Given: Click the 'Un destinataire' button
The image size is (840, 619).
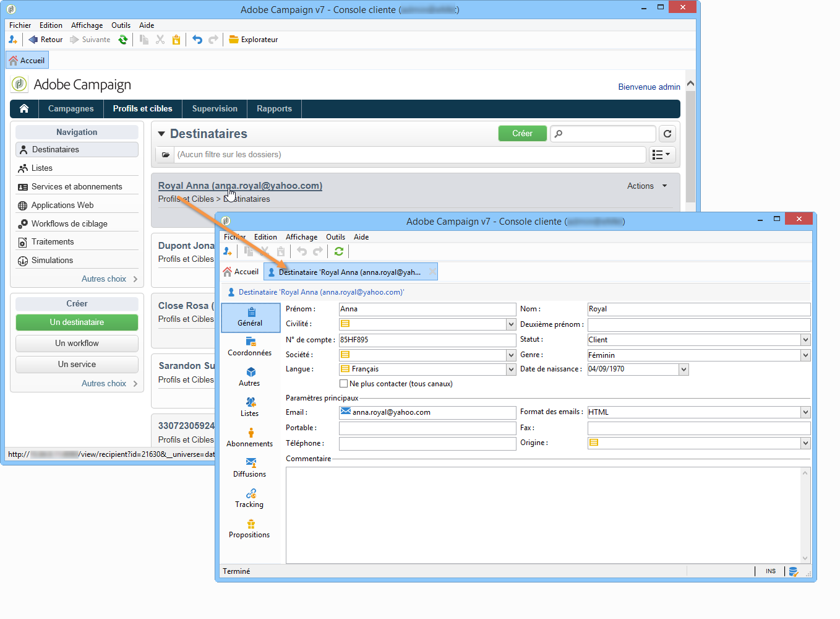Looking at the screenshot, I should coord(77,322).
